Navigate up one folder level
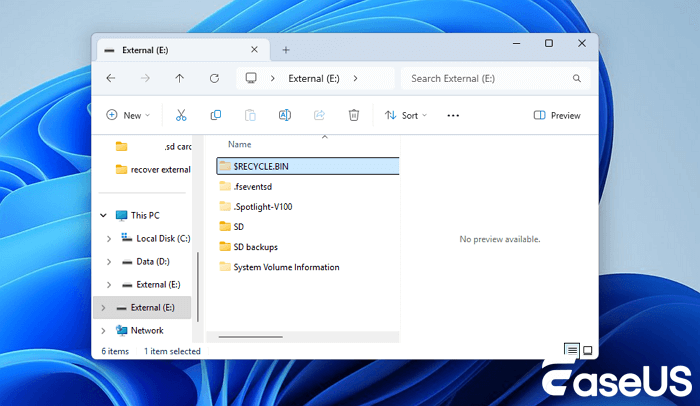Viewport: 700px width, 406px height. (180, 78)
